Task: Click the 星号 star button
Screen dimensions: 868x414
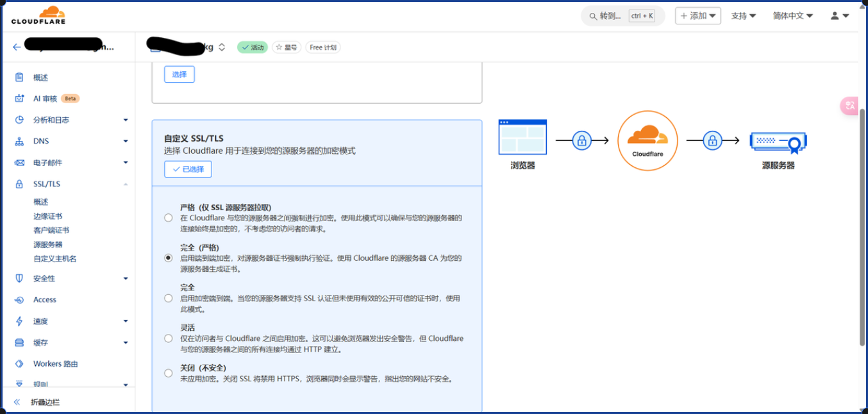Action: (x=287, y=47)
